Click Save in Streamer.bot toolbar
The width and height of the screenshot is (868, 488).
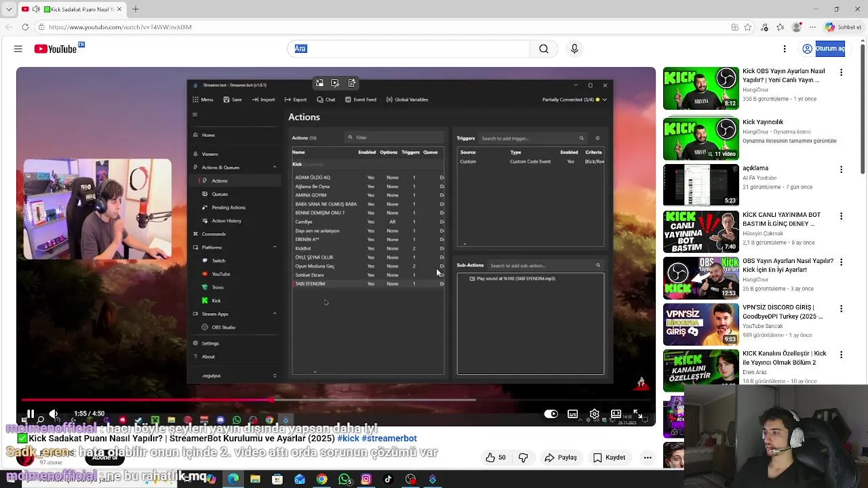233,100
